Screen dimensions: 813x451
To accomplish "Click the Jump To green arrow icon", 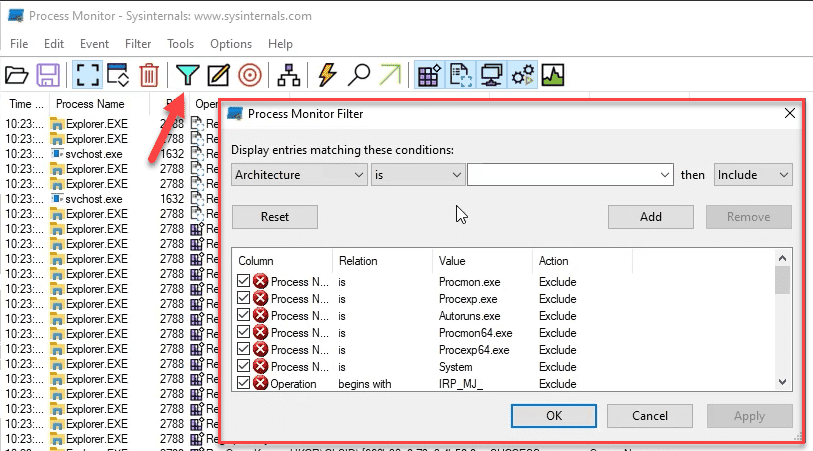I will [x=390, y=75].
